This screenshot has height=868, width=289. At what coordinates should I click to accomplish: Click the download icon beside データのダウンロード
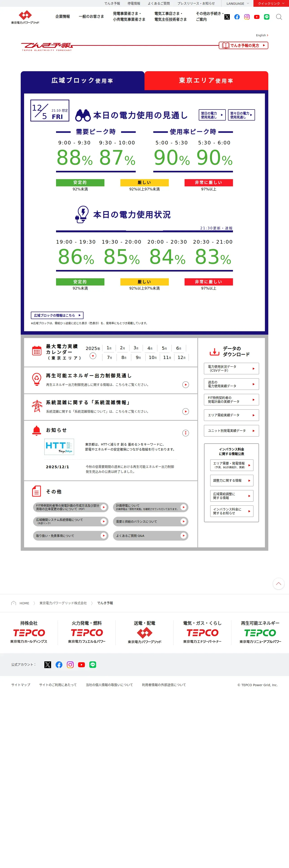click(x=214, y=352)
